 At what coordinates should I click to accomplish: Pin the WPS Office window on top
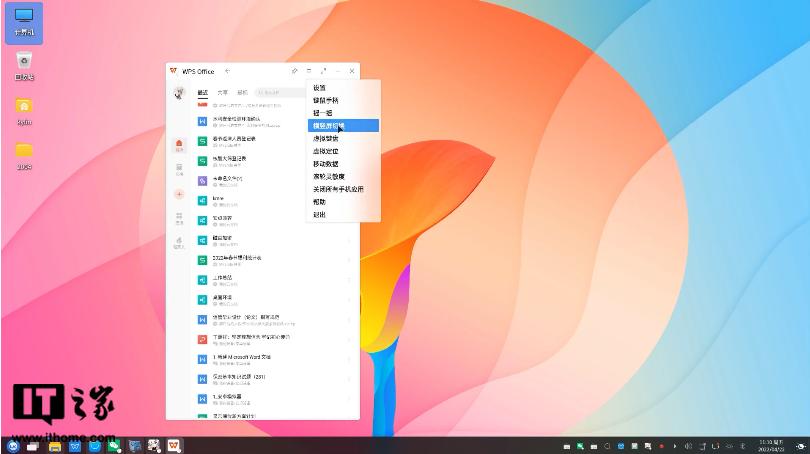pyautogui.click(x=294, y=71)
